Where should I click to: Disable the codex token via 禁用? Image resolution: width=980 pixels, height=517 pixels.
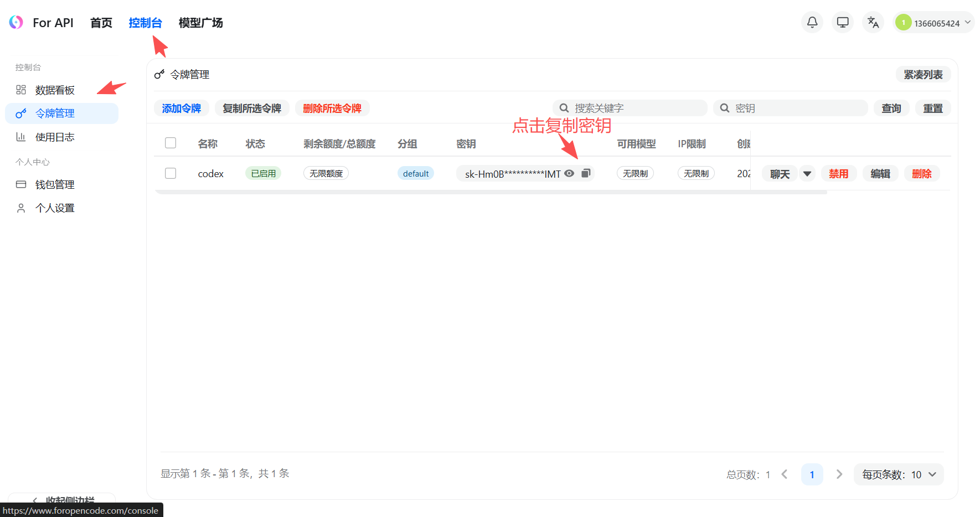[839, 173]
